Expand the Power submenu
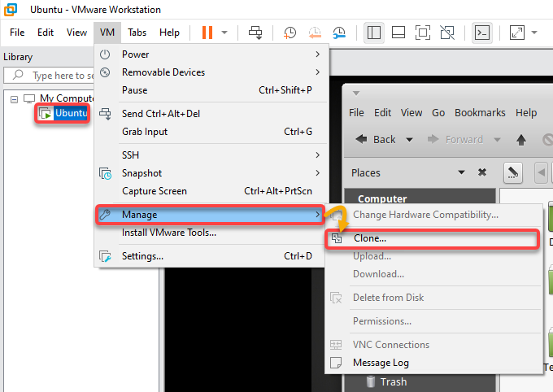The width and height of the screenshot is (553, 392). click(x=210, y=54)
